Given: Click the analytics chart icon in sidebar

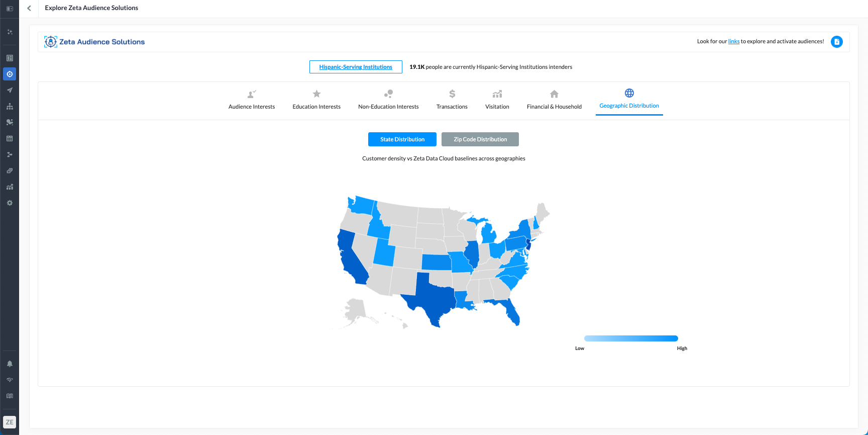Looking at the screenshot, I should (10, 187).
